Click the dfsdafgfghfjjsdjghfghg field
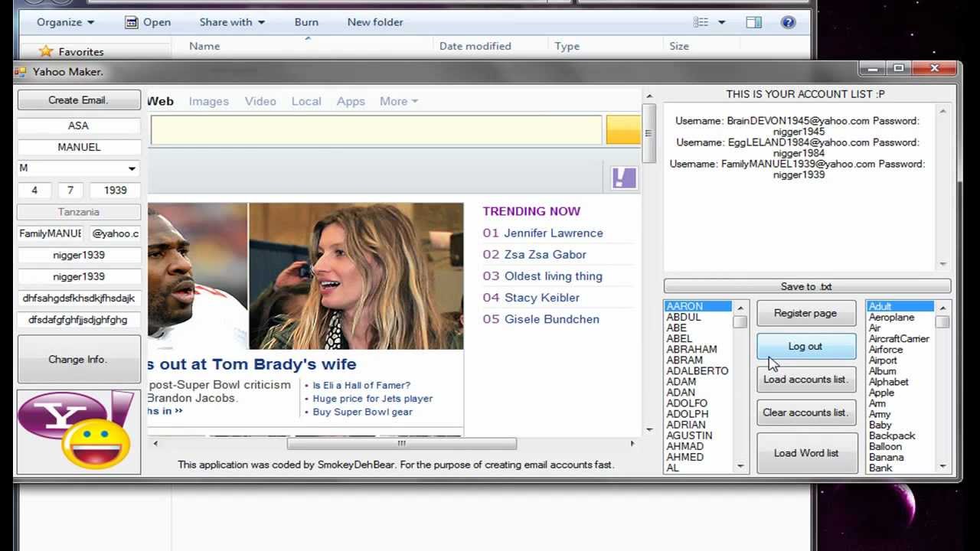The image size is (980, 551). (78, 320)
